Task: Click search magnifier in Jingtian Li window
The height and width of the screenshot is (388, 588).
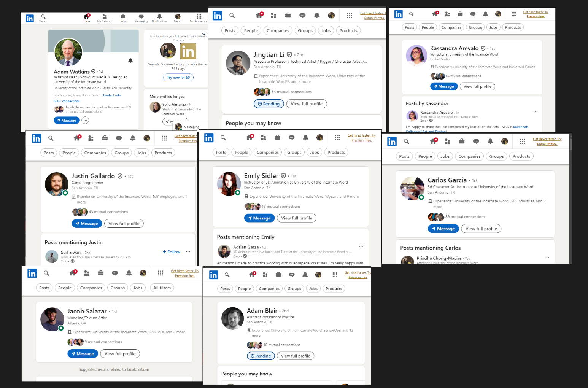Action: point(232,16)
